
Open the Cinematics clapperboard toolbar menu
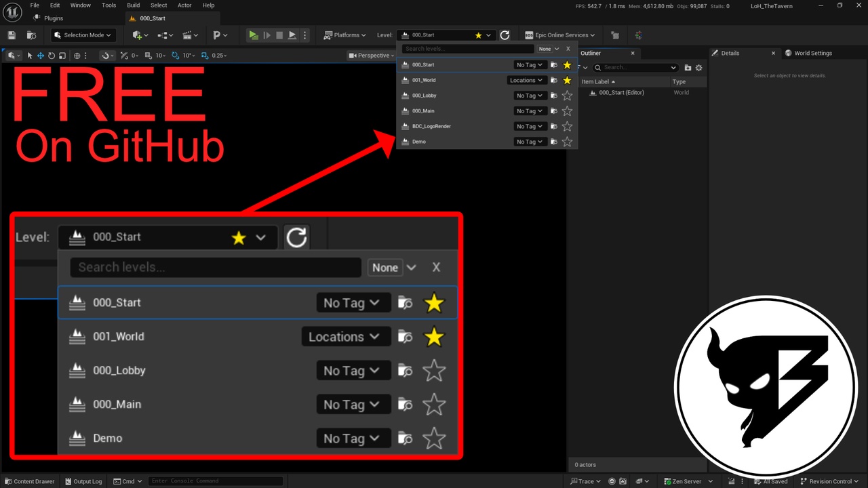(x=191, y=35)
